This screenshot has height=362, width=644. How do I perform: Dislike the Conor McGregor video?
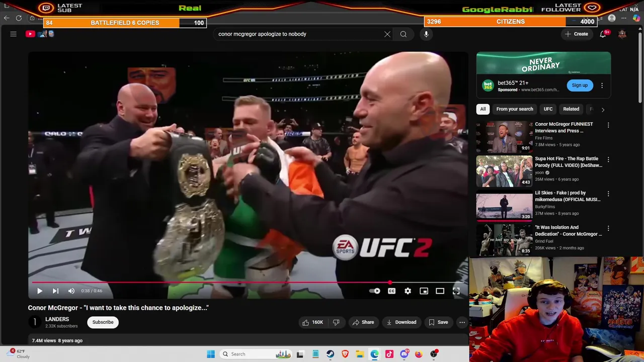tap(336, 322)
